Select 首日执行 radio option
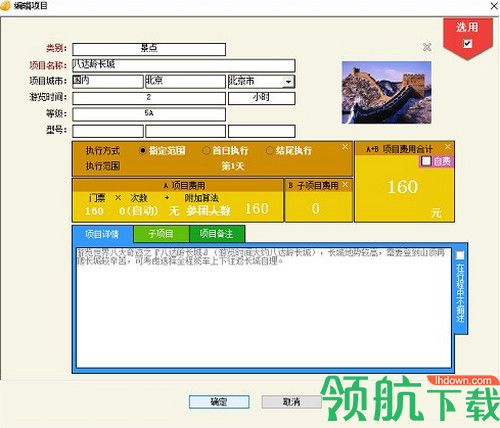Screen dimensions: 500x428 pyautogui.click(x=206, y=151)
